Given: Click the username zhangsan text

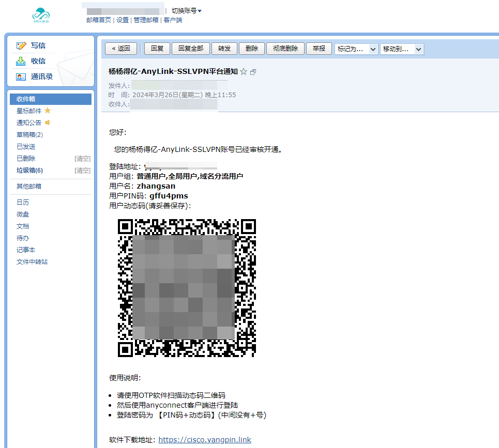Looking at the screenshot, I should click(x=156, y=186).
